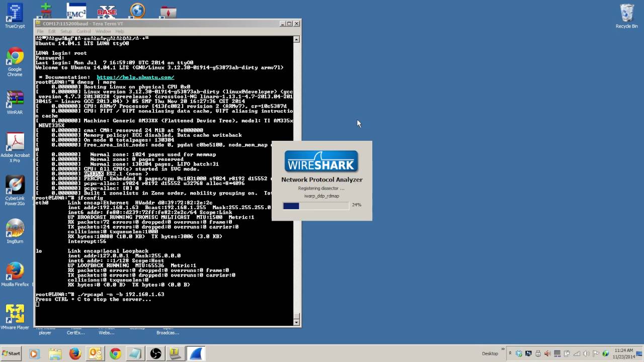This screenshot has width=644, height=362.
Task: Click the 'Registering dissector ...' status text
Action: click(x=321, y=188)
